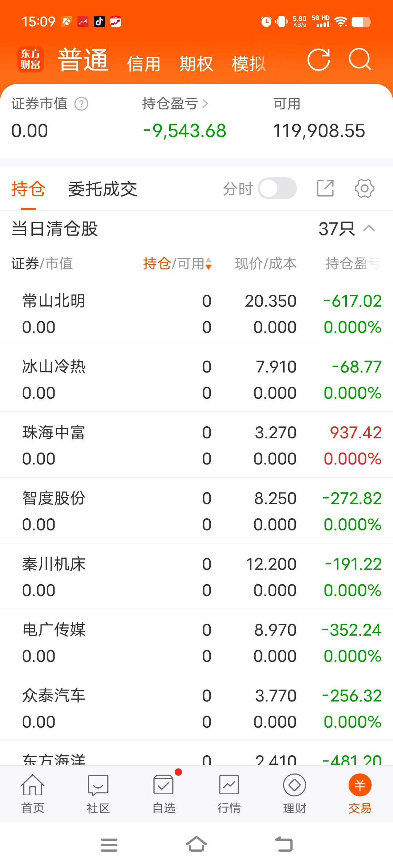Collapse the 当日清仓股 37只 list
The height and width of the screenshot is (868, 393).
tap(369, 229)
